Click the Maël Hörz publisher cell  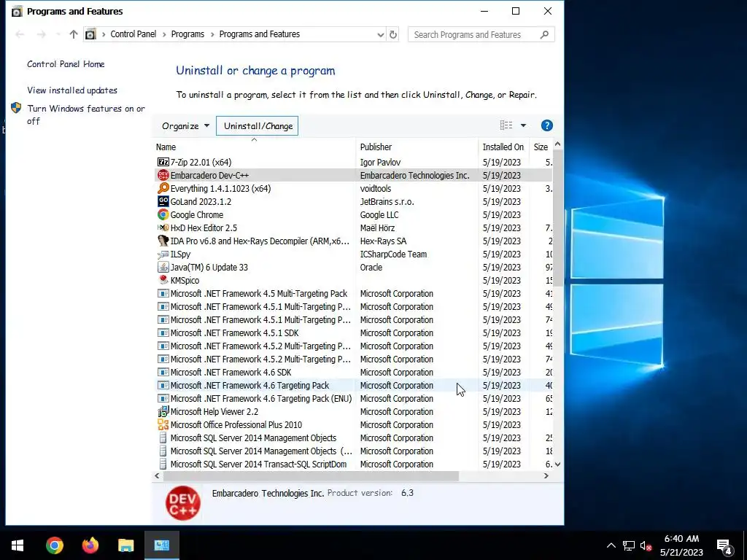pos(377,227)
